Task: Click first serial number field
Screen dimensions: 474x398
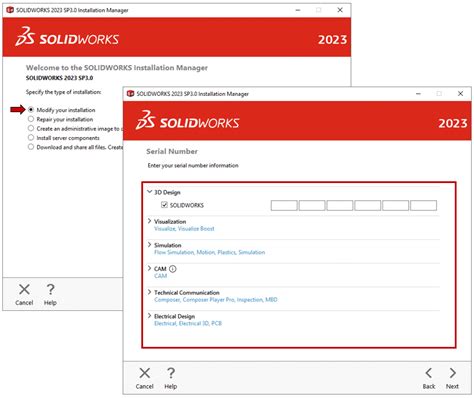Action: click(284, 205)
